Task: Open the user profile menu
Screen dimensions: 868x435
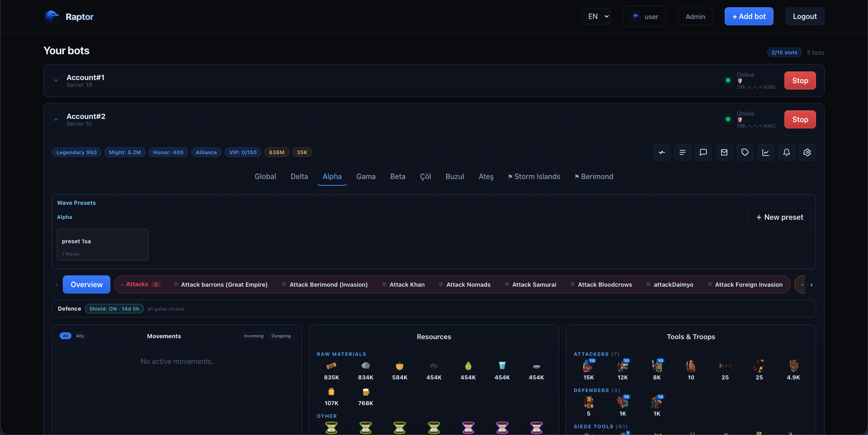Action: (644, 16)
